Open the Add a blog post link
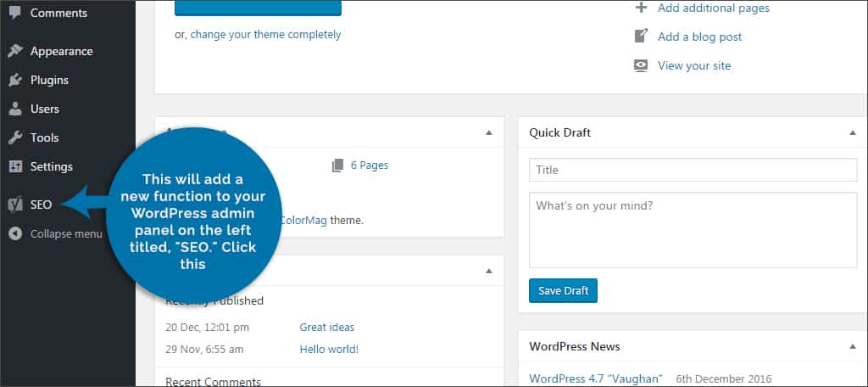The image size is (868, 387). pos(699,36)
